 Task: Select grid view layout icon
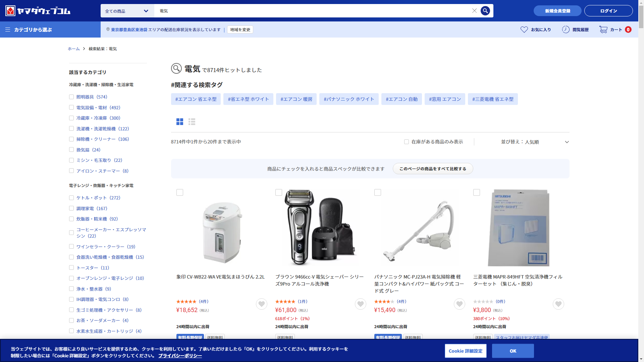pos(180,122)
